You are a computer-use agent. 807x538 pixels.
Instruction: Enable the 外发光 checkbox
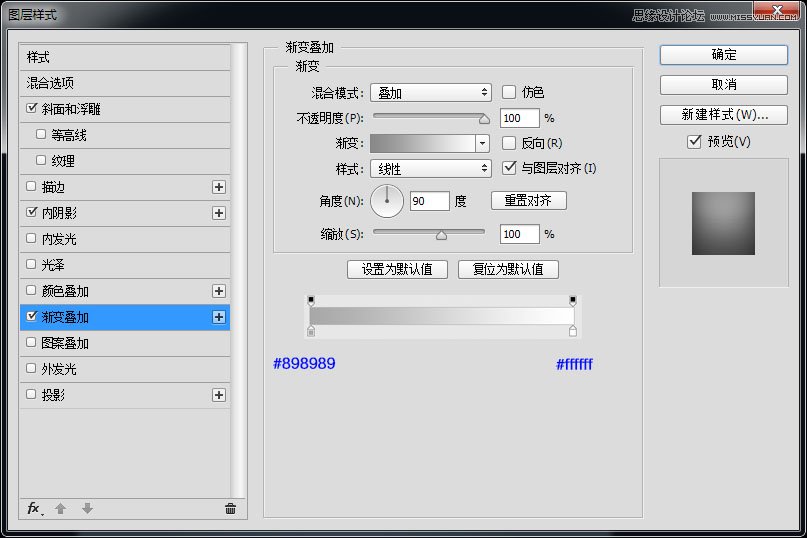pos(31,368)
